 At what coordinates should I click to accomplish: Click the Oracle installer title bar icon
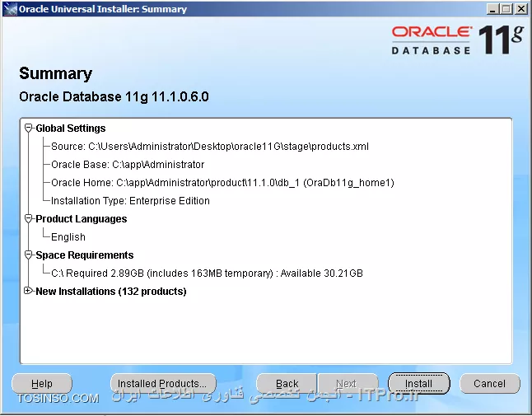pos(10,9)
